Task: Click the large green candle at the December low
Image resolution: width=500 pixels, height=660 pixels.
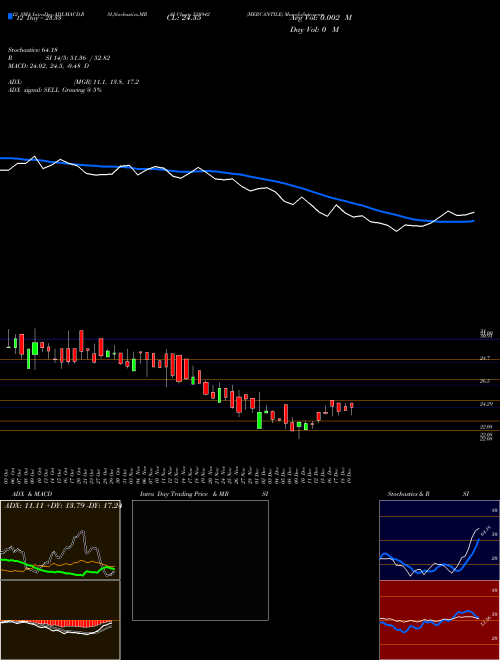Action: click(259, 420)
